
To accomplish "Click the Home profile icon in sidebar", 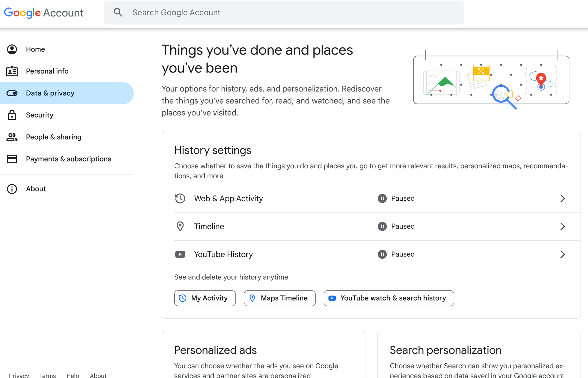I will coord(12,49).
